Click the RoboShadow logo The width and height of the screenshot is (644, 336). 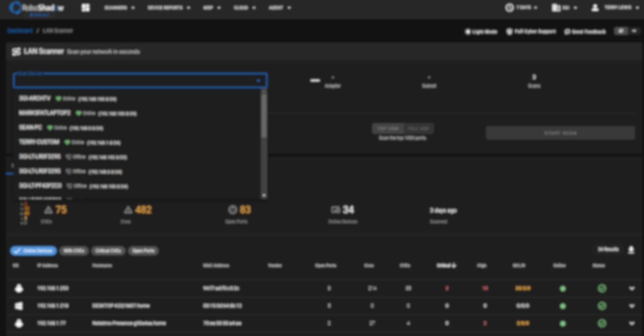click(x=36, y=8)
